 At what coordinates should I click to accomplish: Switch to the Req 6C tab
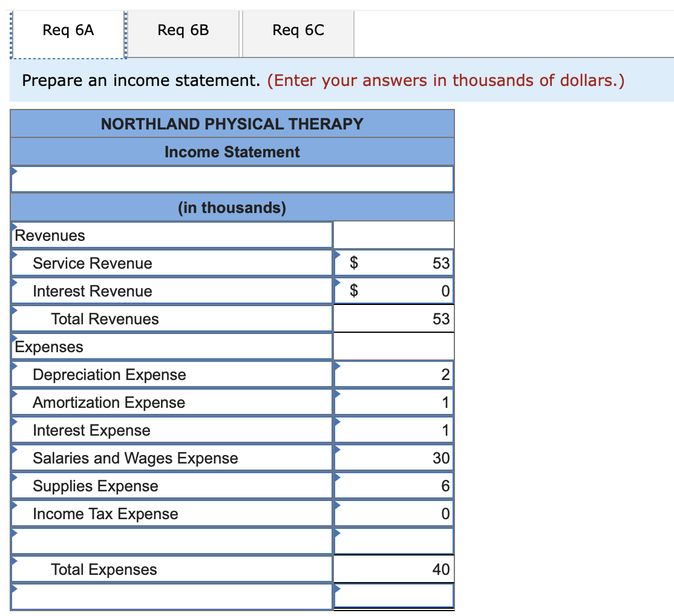298,28
